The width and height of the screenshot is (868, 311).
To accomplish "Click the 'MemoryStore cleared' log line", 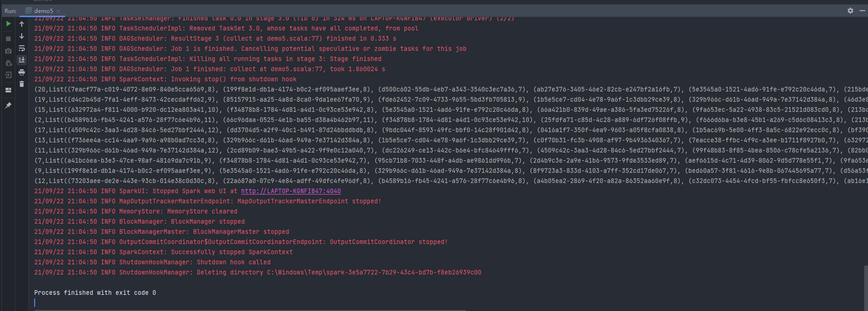I will point(136,211).
